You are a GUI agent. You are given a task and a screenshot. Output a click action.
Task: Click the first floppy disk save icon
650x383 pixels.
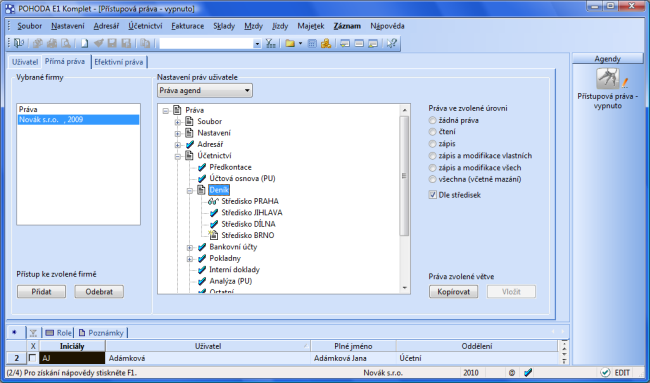pos(112,43)
